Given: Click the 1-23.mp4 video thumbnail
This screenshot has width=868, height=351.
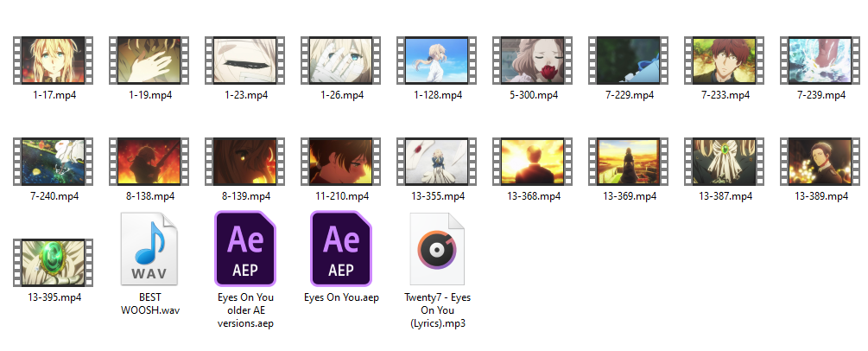Looking at the screenshot, I should [x=244, y=61].
